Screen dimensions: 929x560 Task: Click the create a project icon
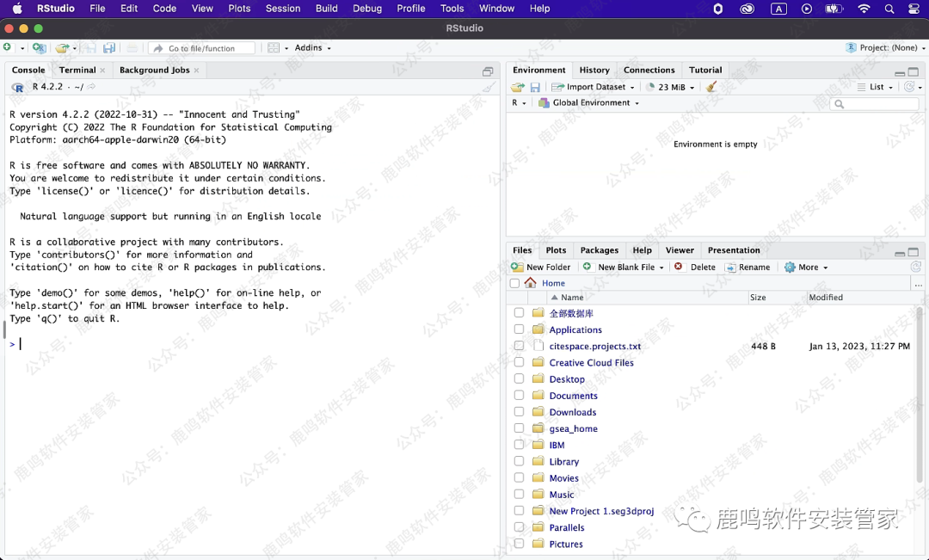click(x=39, y=48)
